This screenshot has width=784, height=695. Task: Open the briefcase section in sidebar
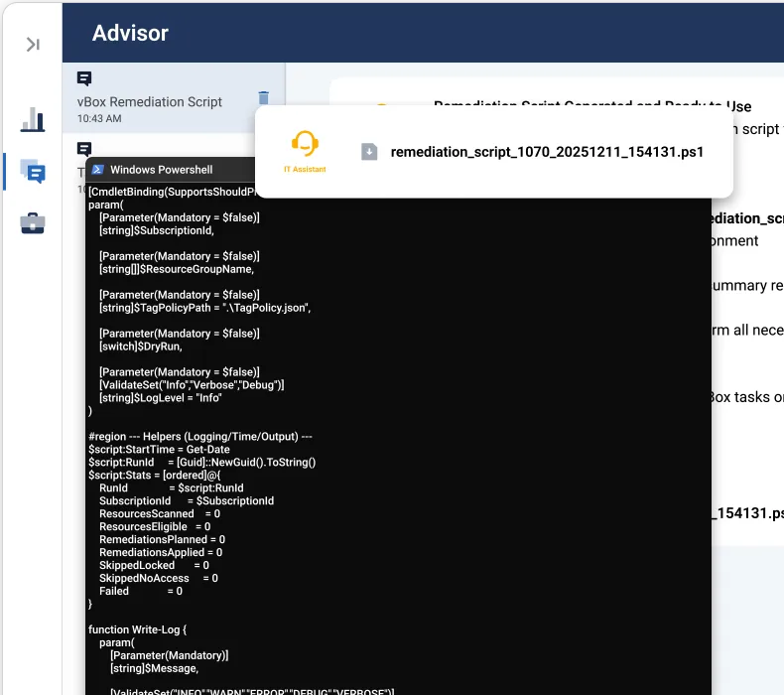pyautogui.click(x=33, y=222)
